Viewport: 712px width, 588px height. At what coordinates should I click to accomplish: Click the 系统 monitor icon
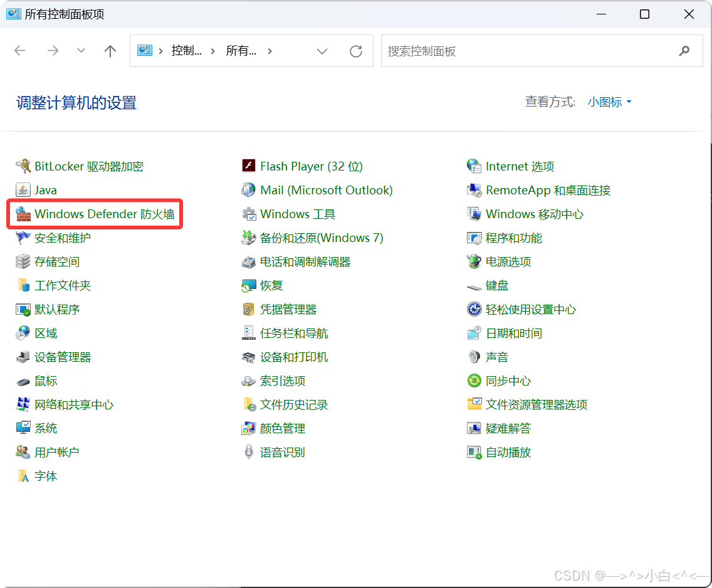pyautogui.click(x=23, y=428)
